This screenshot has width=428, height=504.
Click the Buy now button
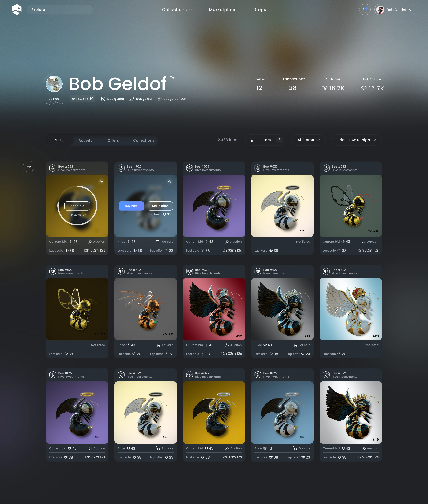coord(131,206)
